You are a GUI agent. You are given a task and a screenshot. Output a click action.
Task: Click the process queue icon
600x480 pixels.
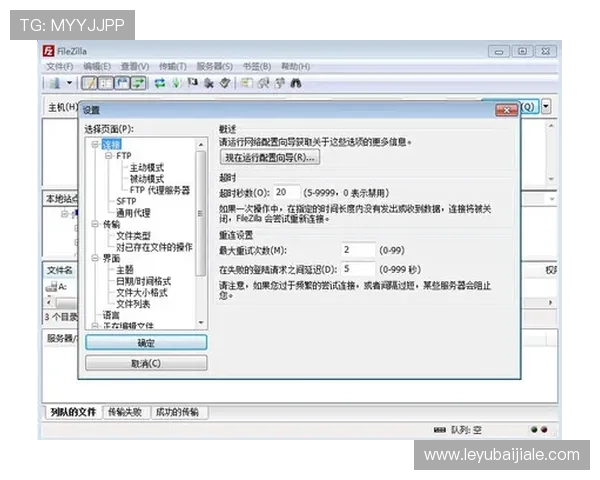[176, 83]
